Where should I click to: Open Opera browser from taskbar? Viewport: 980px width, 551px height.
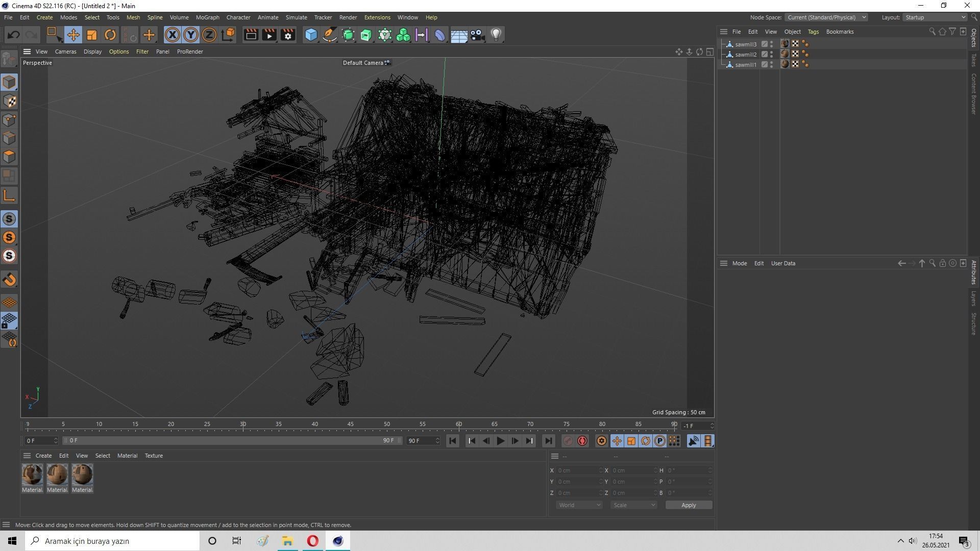pos(312,541)
